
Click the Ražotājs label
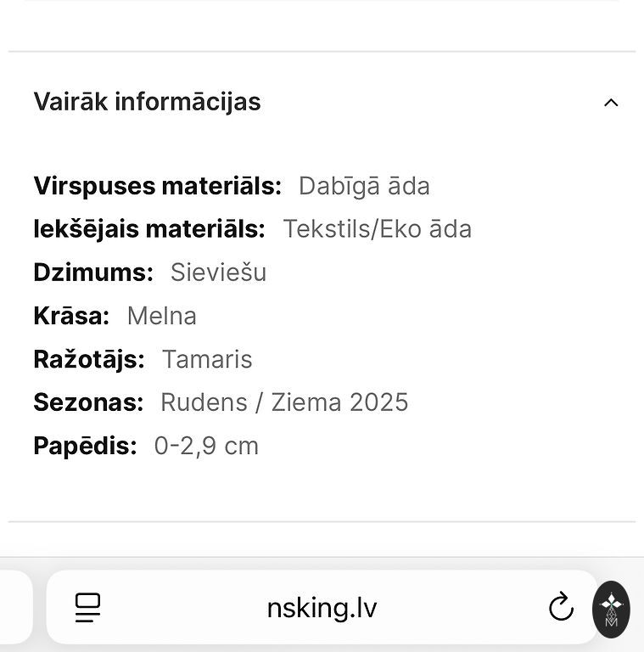point(89,359)
